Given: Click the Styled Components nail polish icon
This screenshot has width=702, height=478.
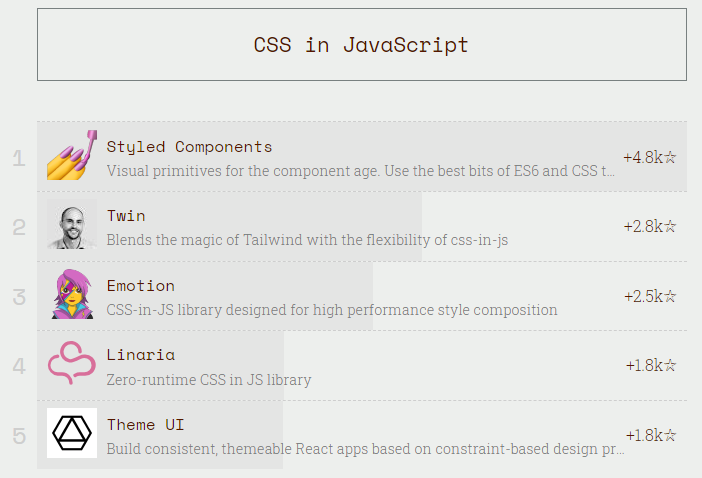Looking at the screenshot, I should click(x=72, y=155).
